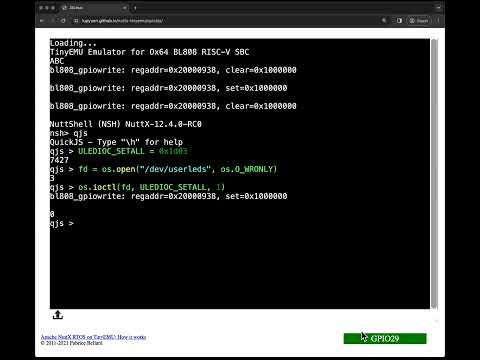Click the value '7427' in the terminal
The height and width of the screenshot is (360, 480).
pos(59,160)
